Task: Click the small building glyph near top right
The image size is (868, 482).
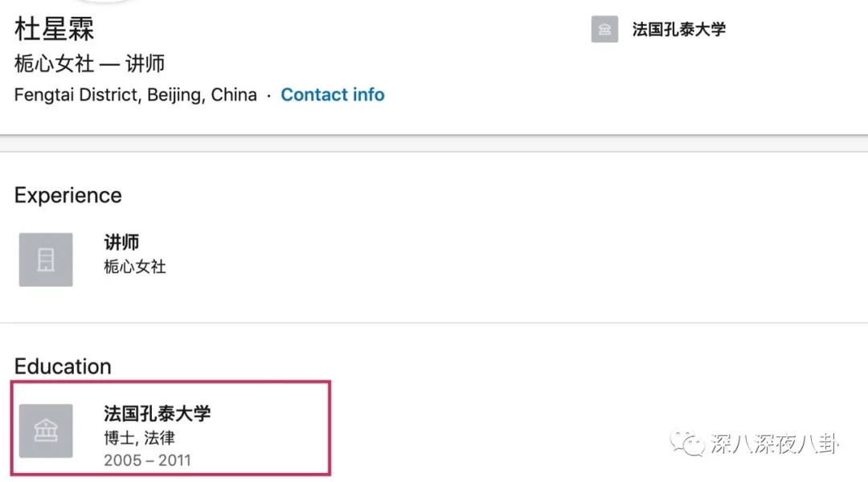Action: [x=604, y=30]
